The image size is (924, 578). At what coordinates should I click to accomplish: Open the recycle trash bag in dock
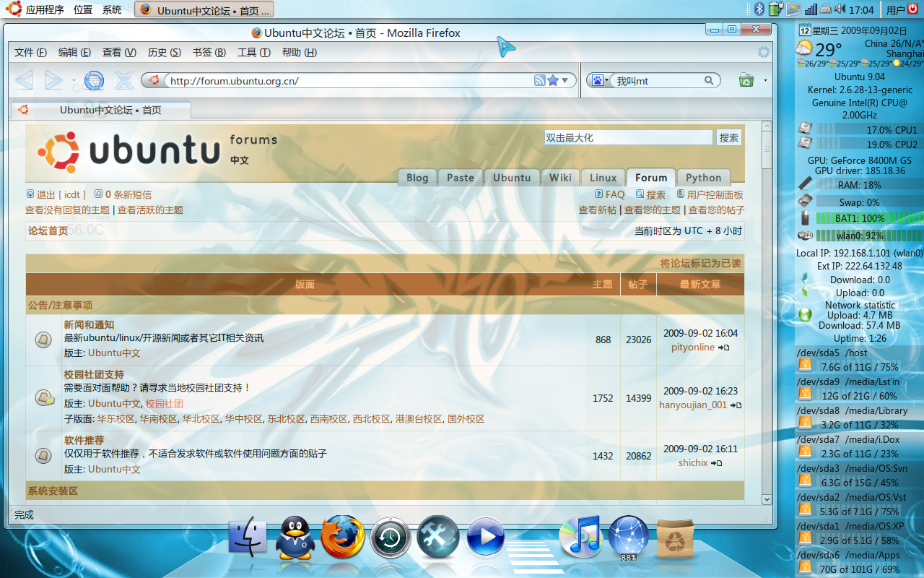point(675,539)
